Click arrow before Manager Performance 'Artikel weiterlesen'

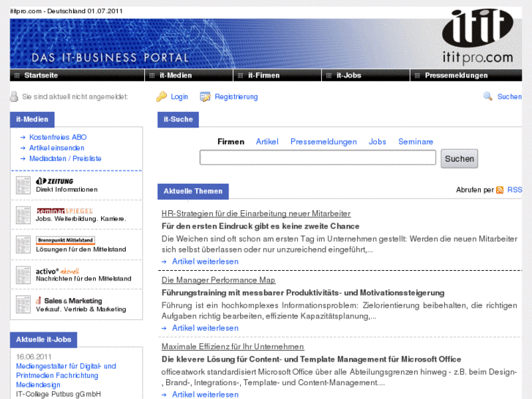164,329
